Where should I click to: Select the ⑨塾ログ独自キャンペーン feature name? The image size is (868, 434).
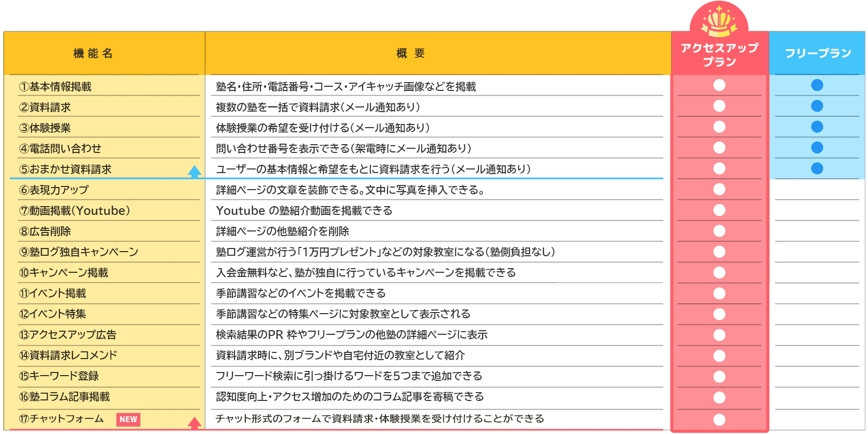tap(79, 252)
